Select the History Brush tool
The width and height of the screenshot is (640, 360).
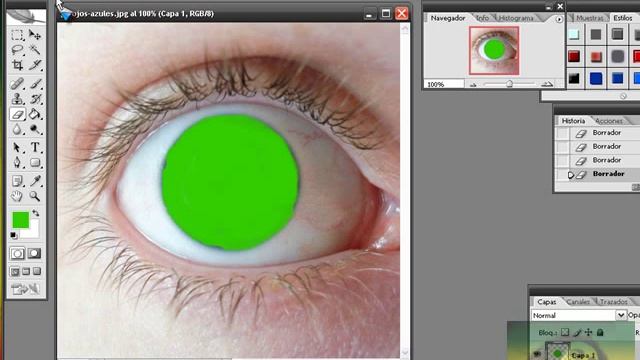point(35,99)
